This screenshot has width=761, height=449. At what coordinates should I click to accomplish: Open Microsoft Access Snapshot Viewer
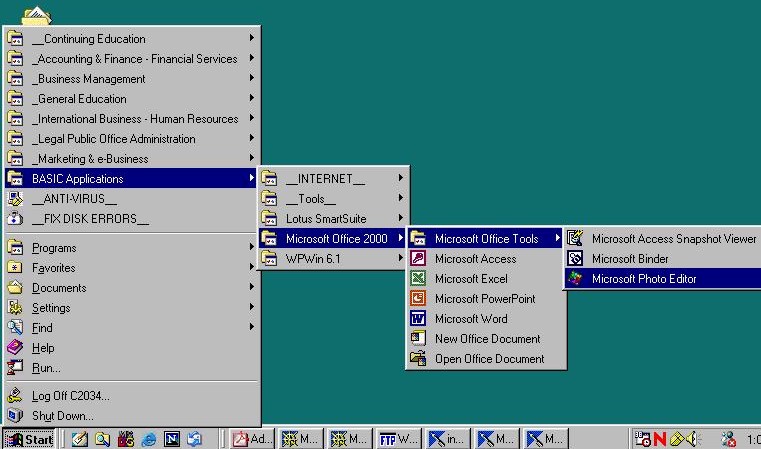click(662, 239)
